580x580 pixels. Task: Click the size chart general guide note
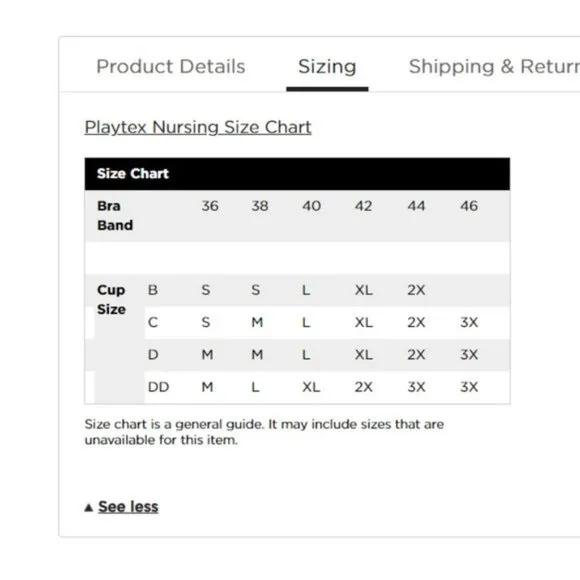(264, 432)
